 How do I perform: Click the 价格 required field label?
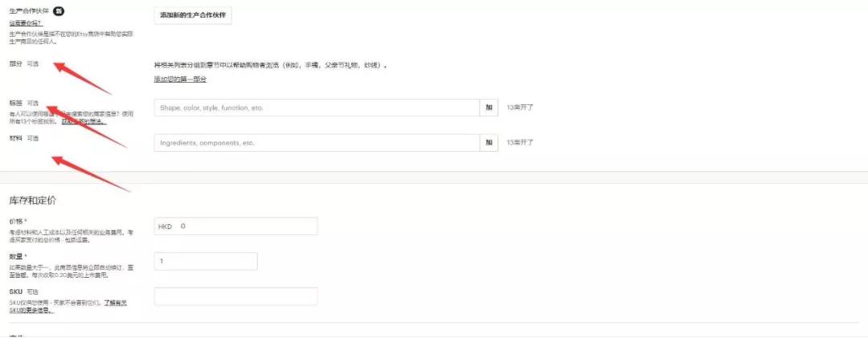coord(18,222)
